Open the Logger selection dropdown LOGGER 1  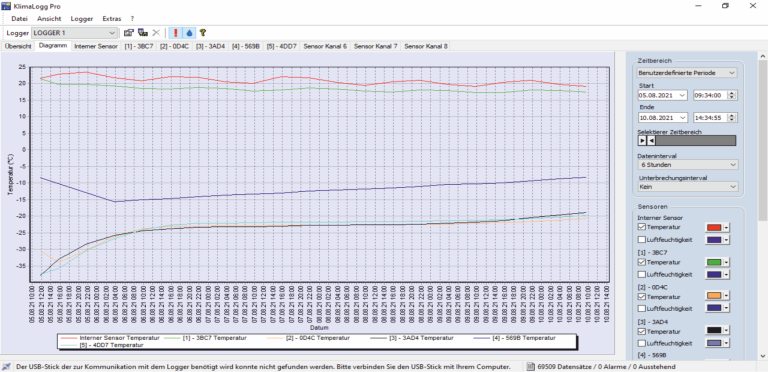(x=74, y=33)
